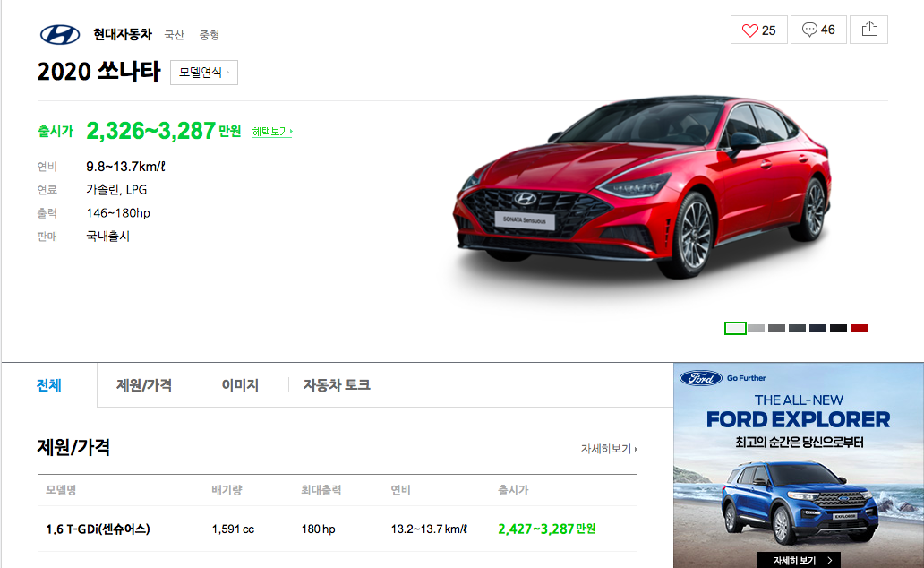Select the navy blue color swatch
Screen dimensions: 924x568
tap(818, 329)
